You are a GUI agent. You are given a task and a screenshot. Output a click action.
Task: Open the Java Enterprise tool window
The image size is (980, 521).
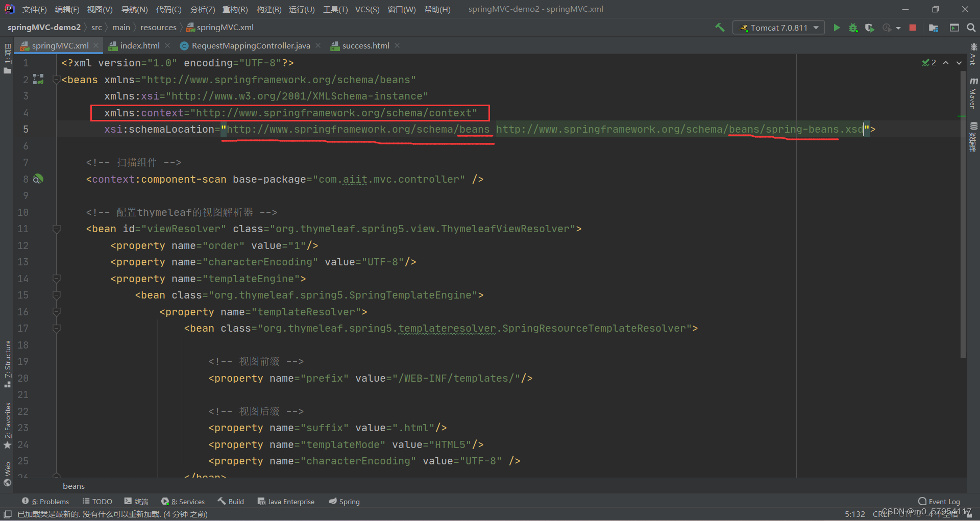pos(286,501)
